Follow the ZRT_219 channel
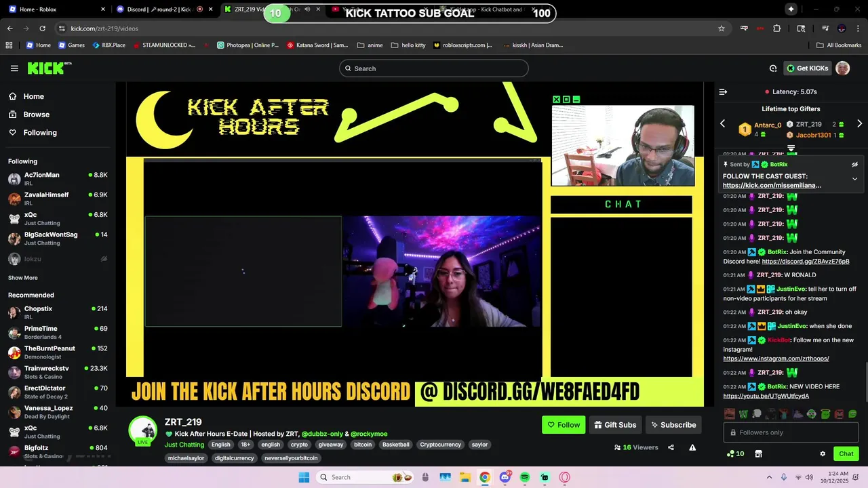Image resolution: width=868 pixels, height=488 pixels. [564, 425]
